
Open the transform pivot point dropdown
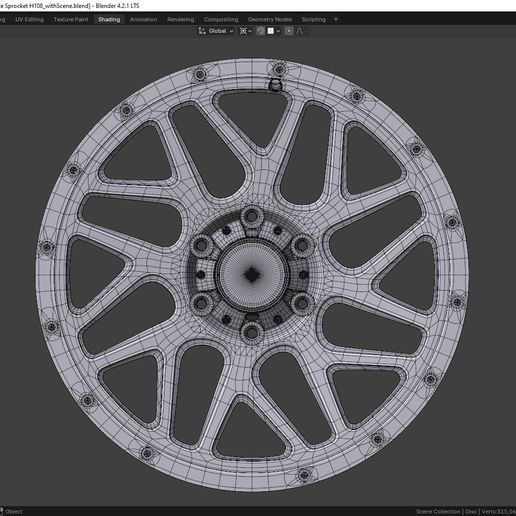(x=246, y=31)
